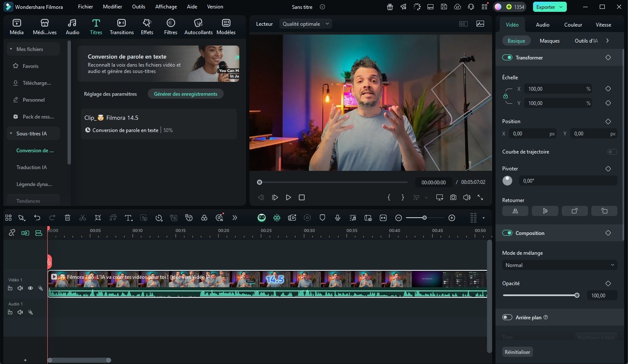This screenshot has width=628, height=364.
Task: Select Favoris in sidebar
Action: [x=30, y=66]
